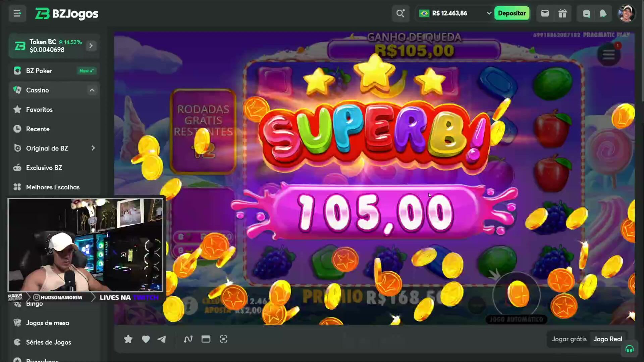Toggle theater mode icon
644x362 pixels.
(206, 339)
